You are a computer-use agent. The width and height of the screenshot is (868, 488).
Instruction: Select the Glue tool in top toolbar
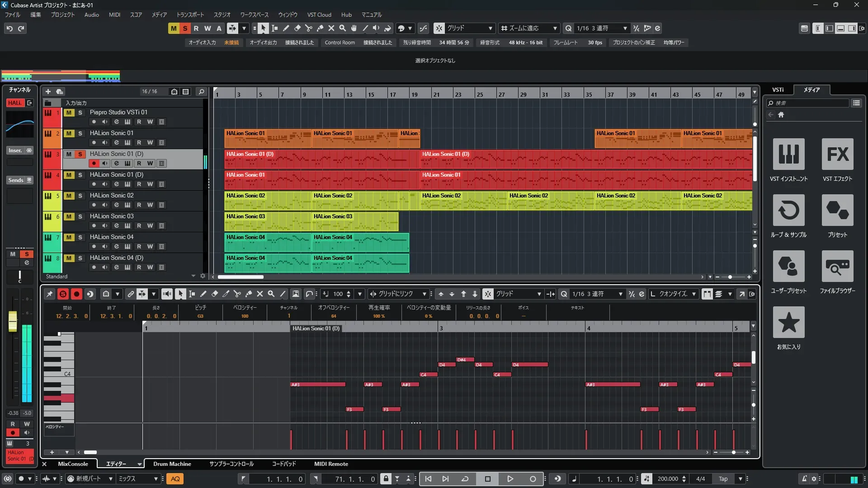[x=320, y=28]
